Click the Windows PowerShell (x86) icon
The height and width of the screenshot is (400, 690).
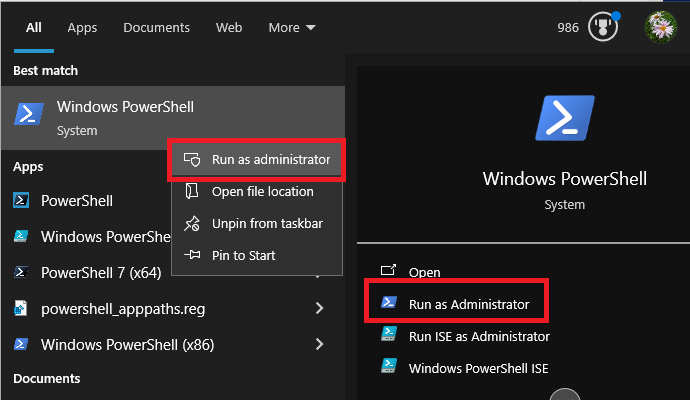[21, 344]
